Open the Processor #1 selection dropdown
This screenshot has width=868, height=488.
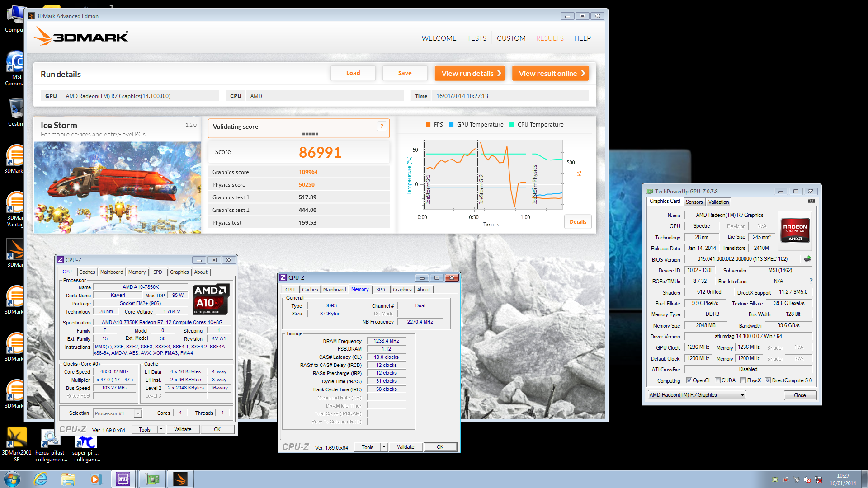point(118,413)
